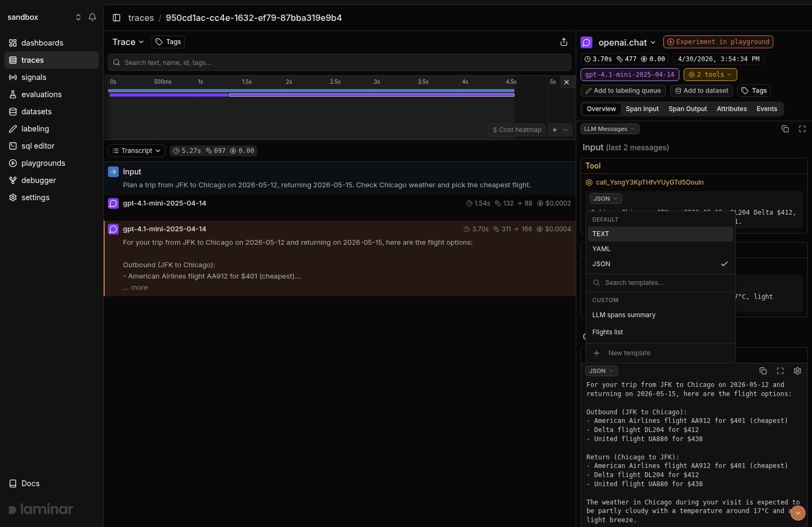Switch to the Overview tab
The height and width of the screenshot is (527, 812).
[x=601, y=109]
